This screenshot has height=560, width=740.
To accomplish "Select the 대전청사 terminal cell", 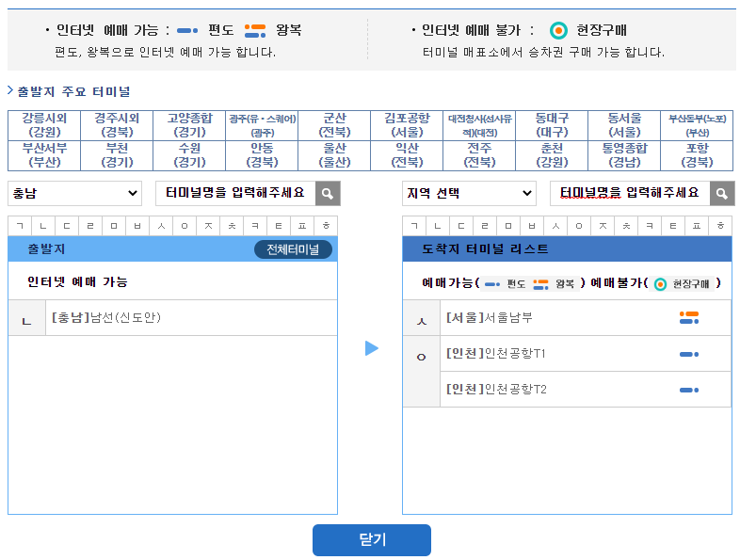I will click(x=479, y=125).
